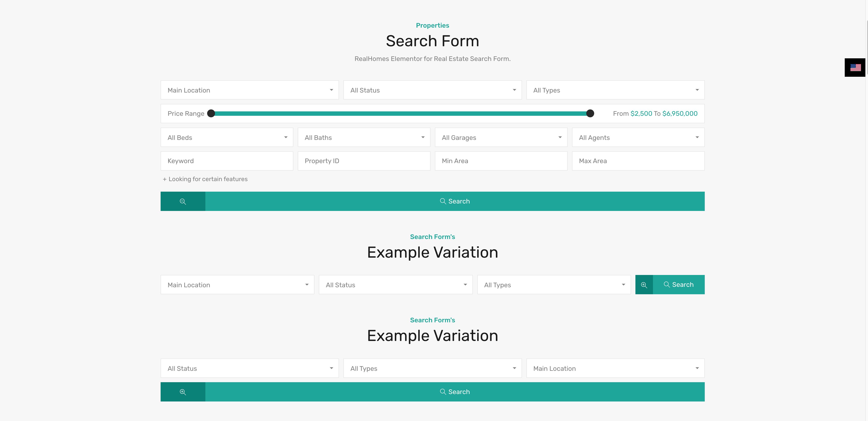Screen dimensions: 868x421
Task: Click the US flag language switcher
Action: [855, 68]
